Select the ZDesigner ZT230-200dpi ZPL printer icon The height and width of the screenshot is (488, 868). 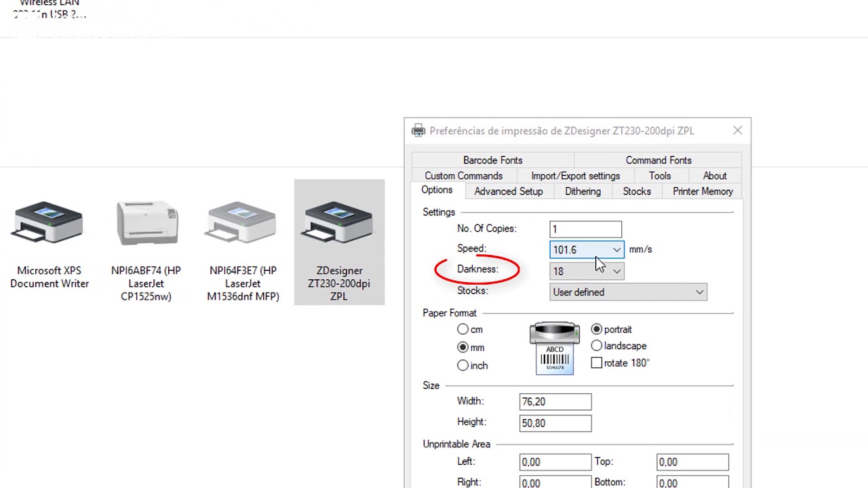[x=339, y=223]
